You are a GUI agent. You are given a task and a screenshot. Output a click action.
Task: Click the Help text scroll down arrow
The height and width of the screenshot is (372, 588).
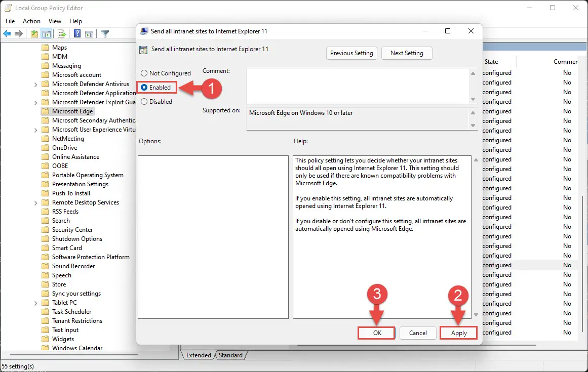476,315
